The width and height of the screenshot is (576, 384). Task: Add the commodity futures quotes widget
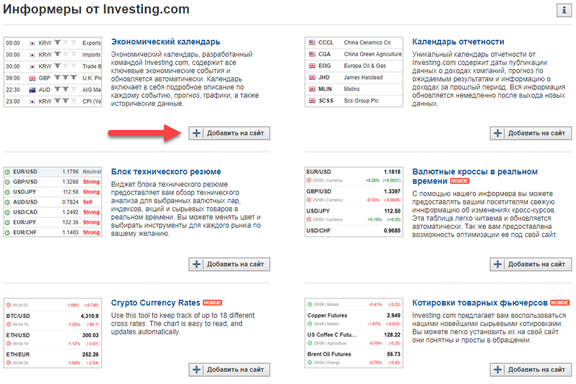click(x=530, y=370)
